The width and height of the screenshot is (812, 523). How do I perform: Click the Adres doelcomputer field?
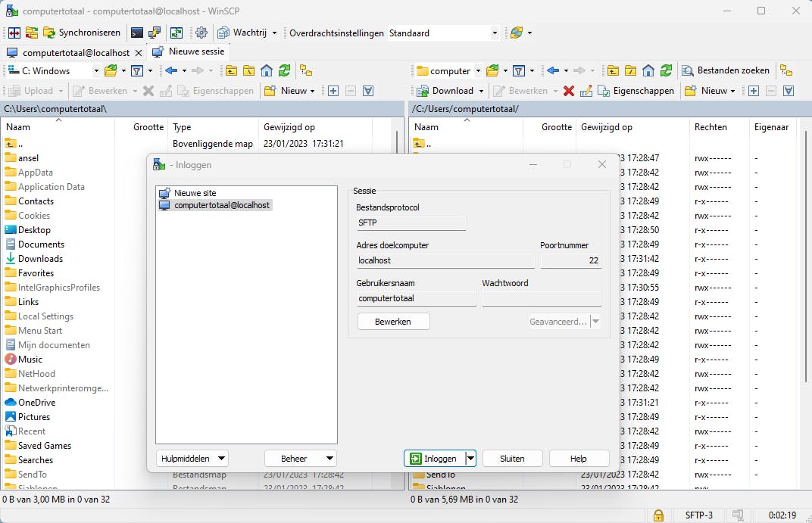click(445, 260)
